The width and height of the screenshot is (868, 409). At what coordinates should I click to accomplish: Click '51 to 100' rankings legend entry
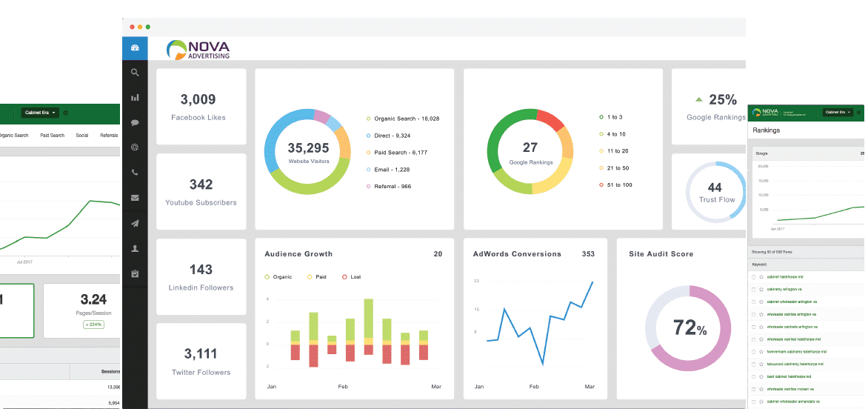[x=615, y=184]
